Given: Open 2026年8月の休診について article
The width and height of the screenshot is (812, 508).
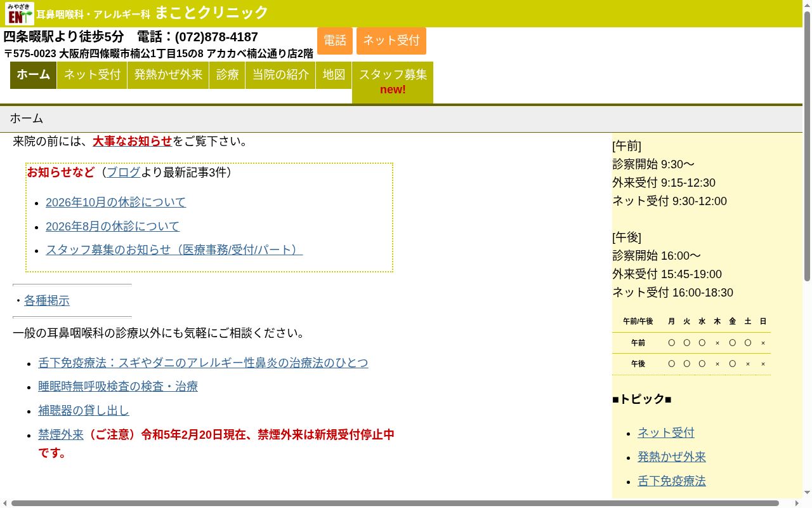Looking at the screenshot, I should click(x=112, y=226).
